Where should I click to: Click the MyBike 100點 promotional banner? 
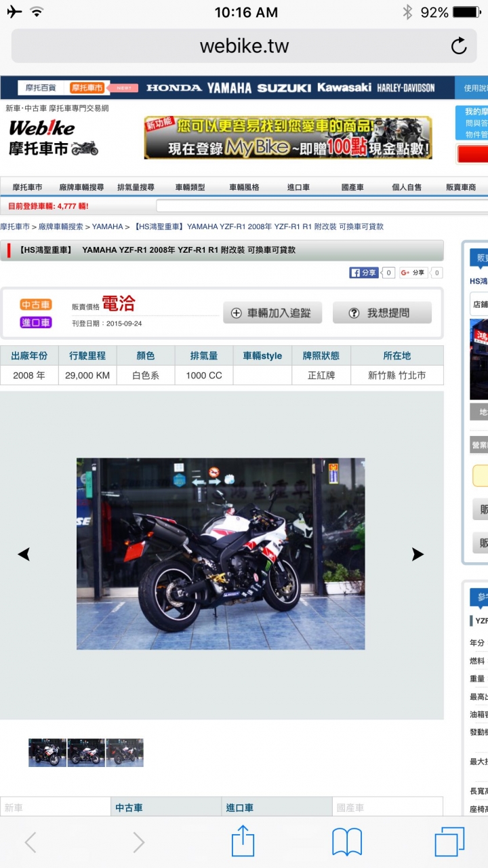(x=288, y=138)
